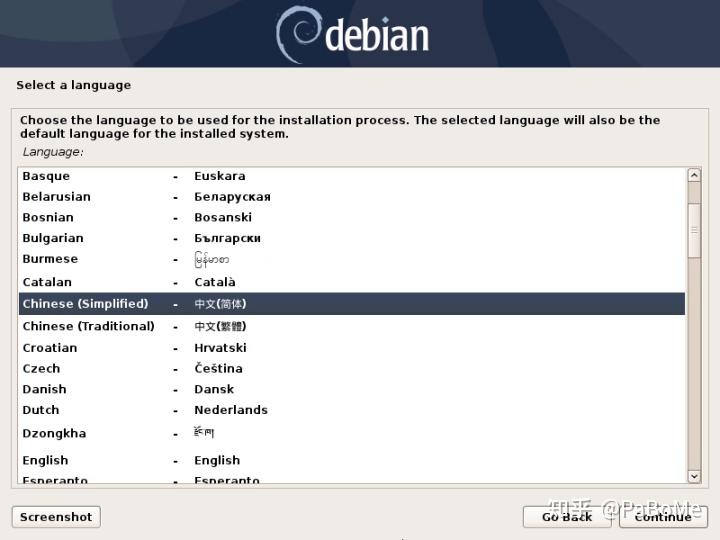This screenshot has width=720, height=540.
Task: Select Dutch - Nederlands language
Action: coord(352,410)
